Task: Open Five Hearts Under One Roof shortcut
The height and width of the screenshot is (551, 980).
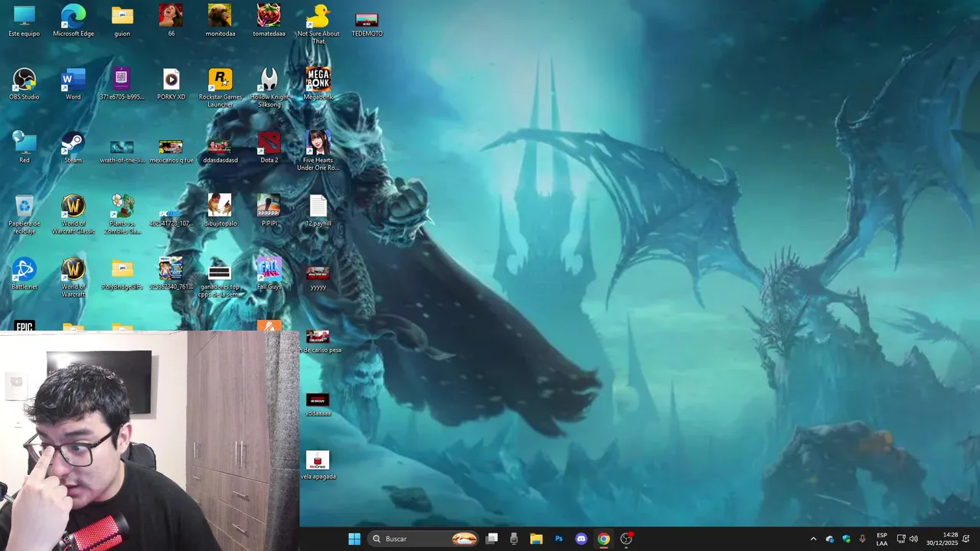Action: pyautogui.click(x=318, y=151)
